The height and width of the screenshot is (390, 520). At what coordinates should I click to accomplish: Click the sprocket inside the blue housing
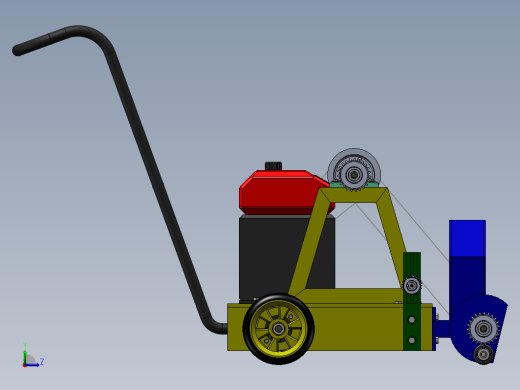coord(483,329)
